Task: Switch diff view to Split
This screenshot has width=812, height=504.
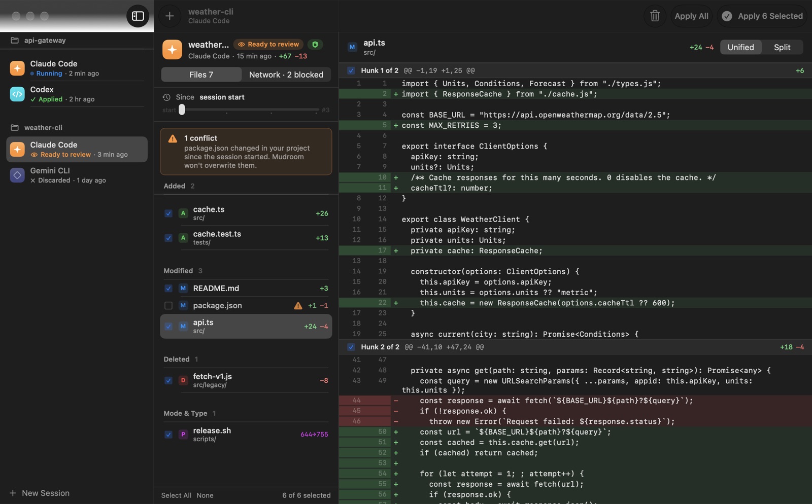Action: [782, 47]
